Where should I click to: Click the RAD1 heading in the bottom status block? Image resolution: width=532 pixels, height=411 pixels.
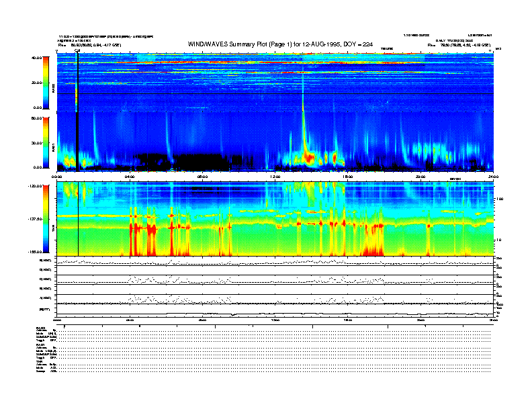(40, 345)
